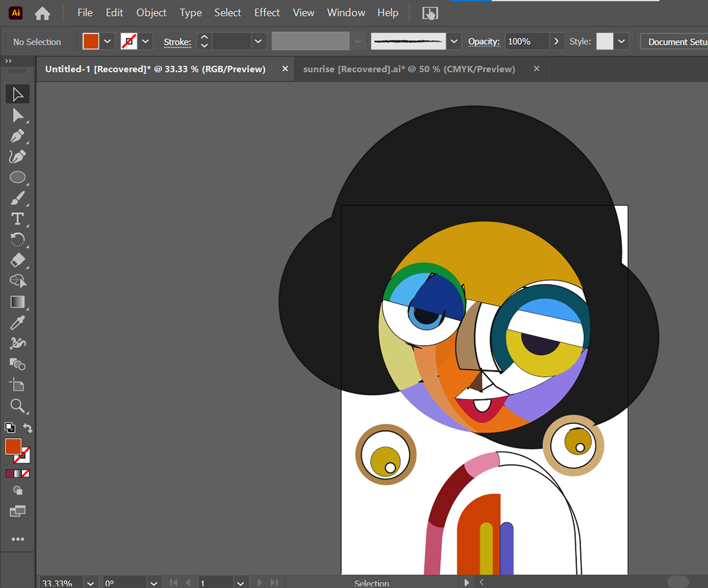Open the Type menu
708x588 pixels.
pos(191,12)
